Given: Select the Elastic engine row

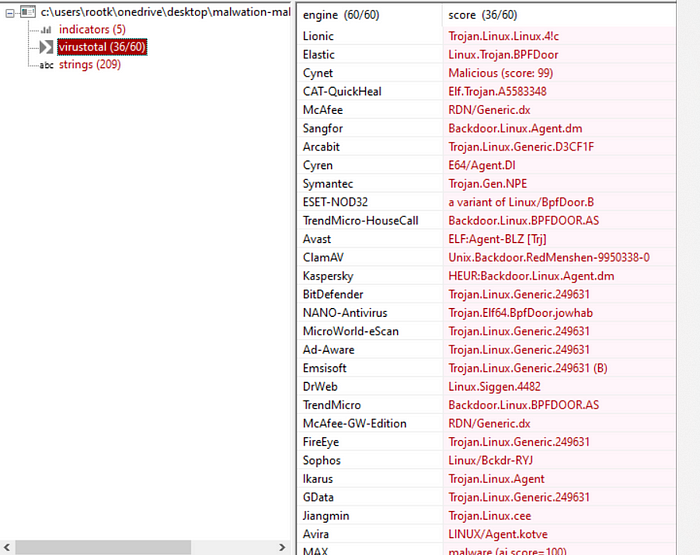Looking at the screenshot, I should pyautogui.click(x=486, y=54).
